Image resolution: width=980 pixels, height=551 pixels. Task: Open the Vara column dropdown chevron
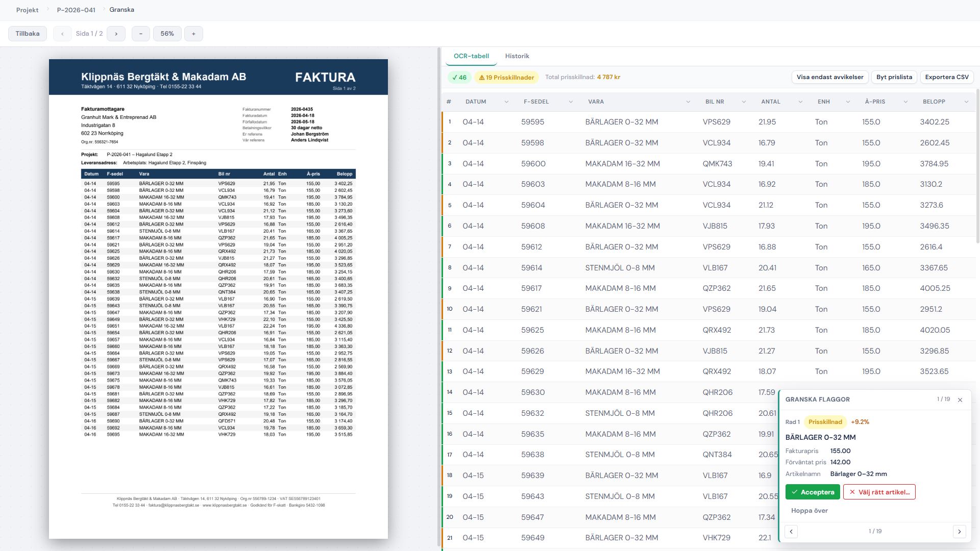tap(688, 102)
